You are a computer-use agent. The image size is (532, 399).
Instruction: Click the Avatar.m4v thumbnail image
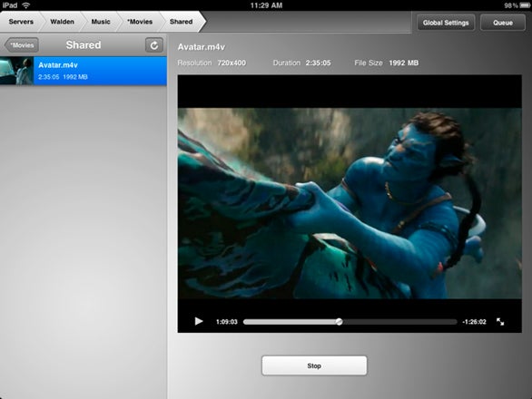tap(16, 71)
